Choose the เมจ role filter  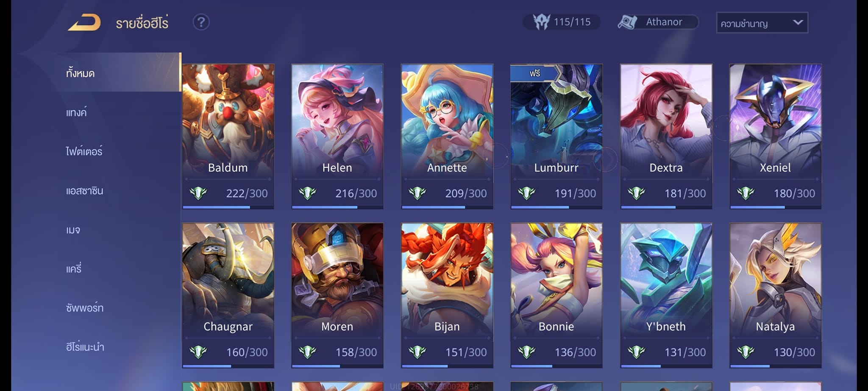[x=73, y=230]
